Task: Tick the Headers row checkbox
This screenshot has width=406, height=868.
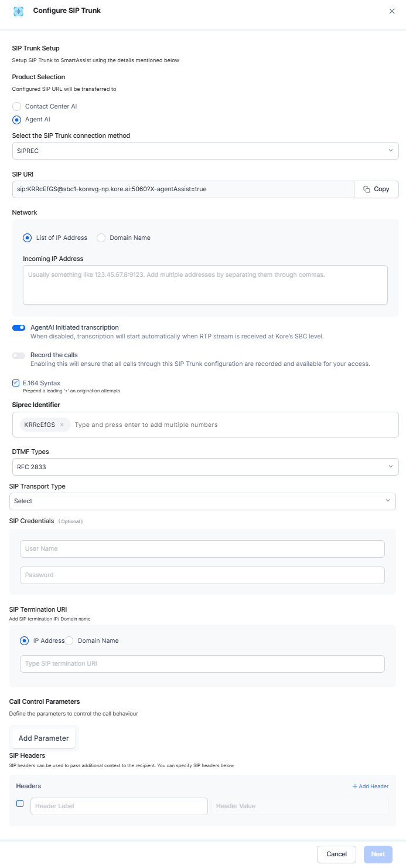Action: pyautogui.click(x=20, y=803)
